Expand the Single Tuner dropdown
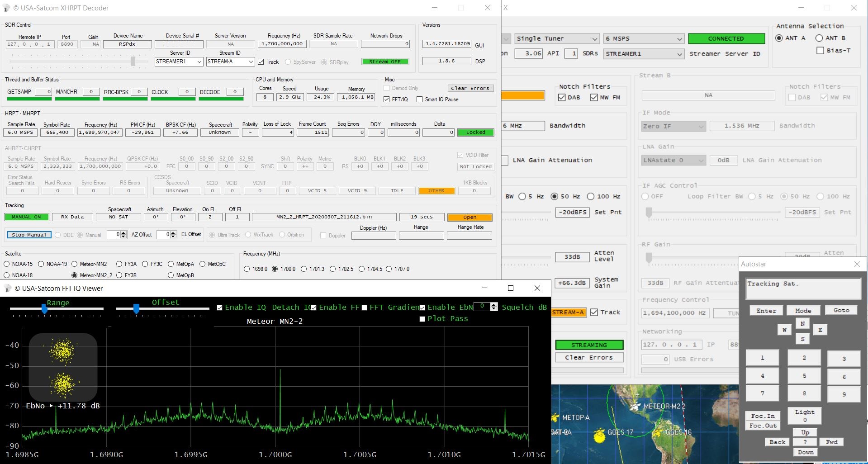 pos(557,39)
